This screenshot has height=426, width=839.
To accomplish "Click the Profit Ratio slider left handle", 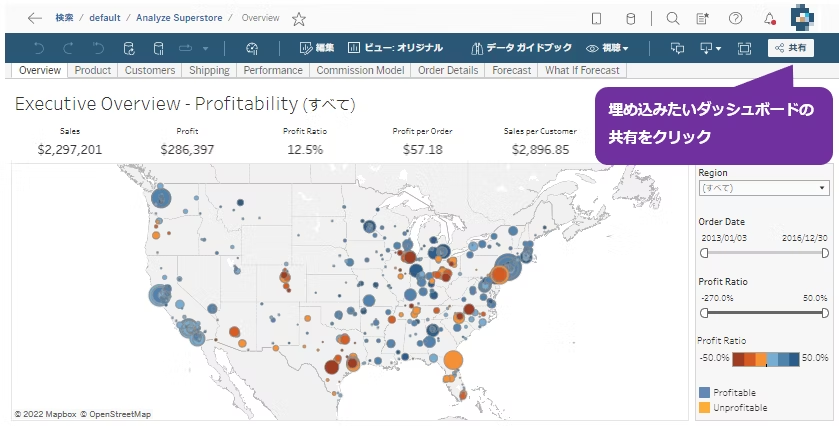I will coord(704,313).
